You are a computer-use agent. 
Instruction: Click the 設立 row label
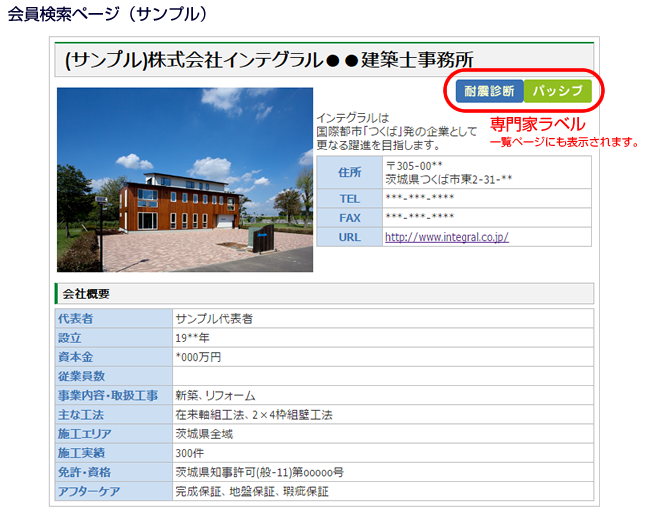click(114, 338)
